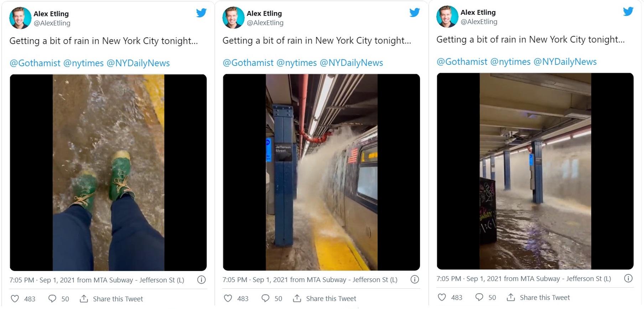Open Alex Etling's avatar in the rightmost tweet
The height and width of the screenshot is (309, 644).
click(x=447, y=17)
